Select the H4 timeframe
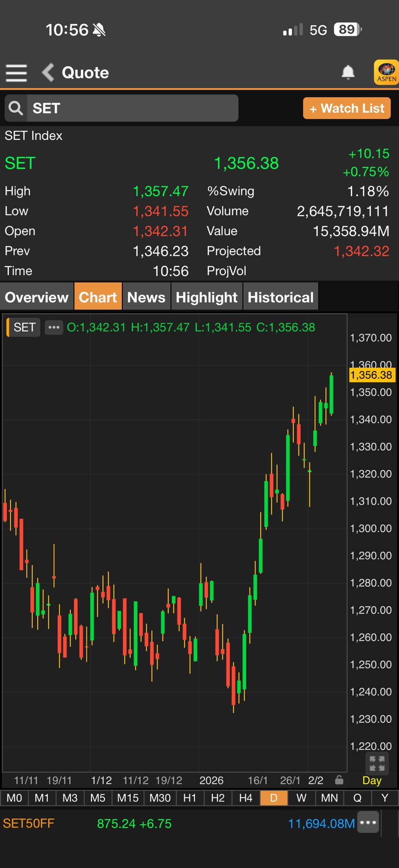 tap(245, 798)
